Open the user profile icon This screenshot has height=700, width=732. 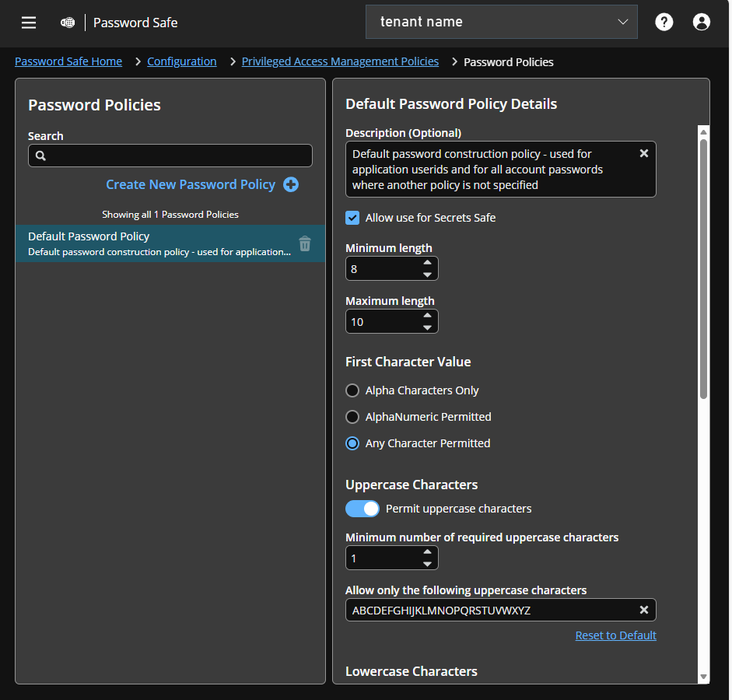click(701, 22)
